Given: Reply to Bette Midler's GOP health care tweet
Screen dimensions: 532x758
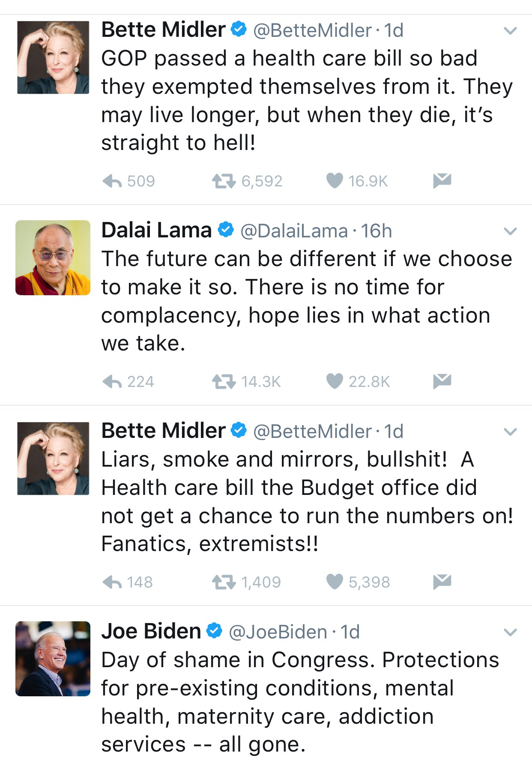Looking at the screenshot, I should point(113,181).
